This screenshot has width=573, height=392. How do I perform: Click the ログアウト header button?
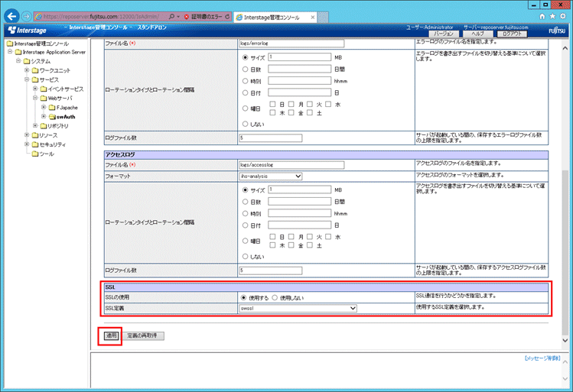click(512, 34)
